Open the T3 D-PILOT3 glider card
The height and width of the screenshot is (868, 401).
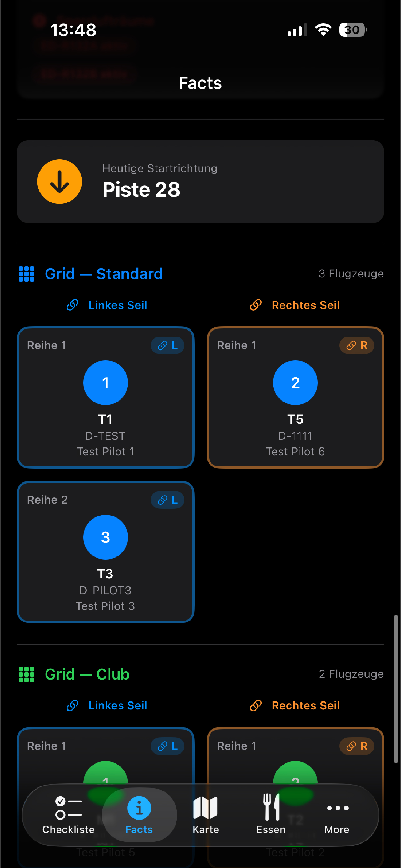pos(105,552)
